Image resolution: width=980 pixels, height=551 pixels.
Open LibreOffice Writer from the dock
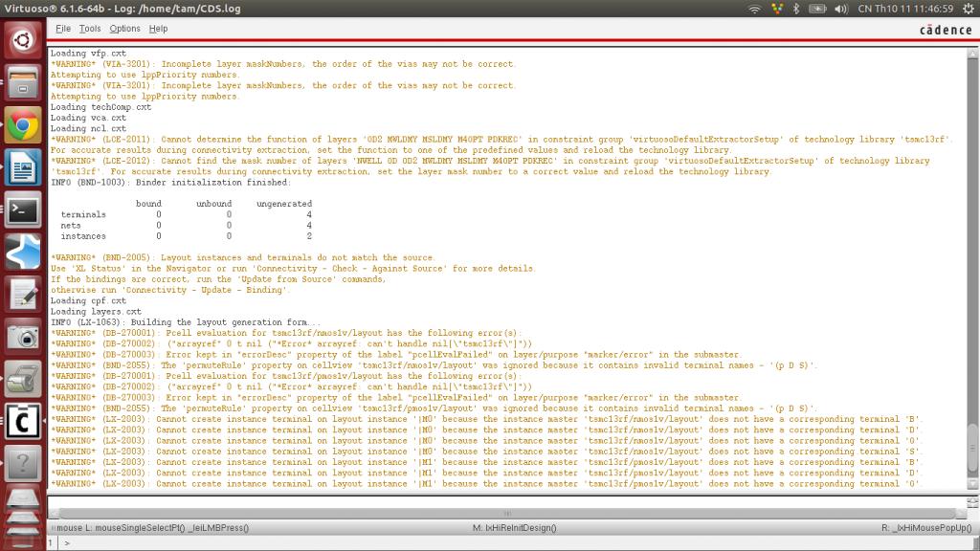coord(23,167)
